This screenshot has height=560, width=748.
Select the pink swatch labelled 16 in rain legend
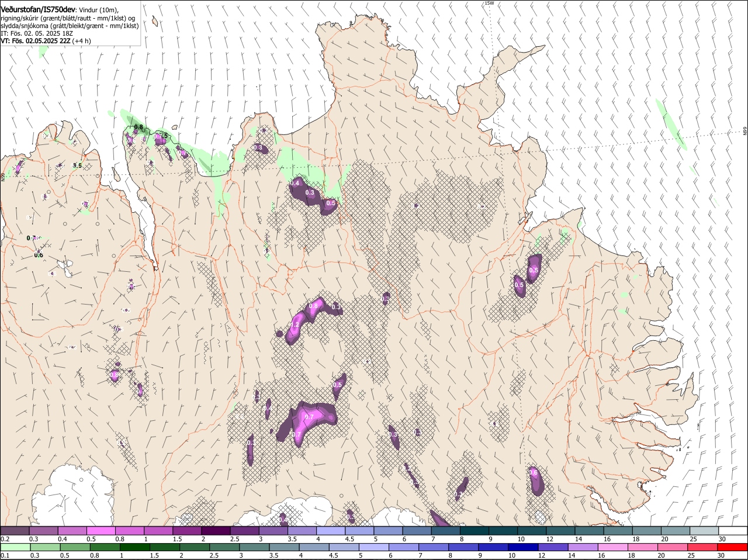pyautogui.click(x=613, y=547)
